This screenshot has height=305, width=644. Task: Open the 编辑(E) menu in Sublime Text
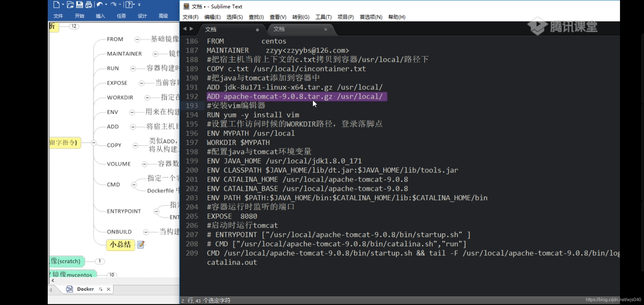coord(212,17)
